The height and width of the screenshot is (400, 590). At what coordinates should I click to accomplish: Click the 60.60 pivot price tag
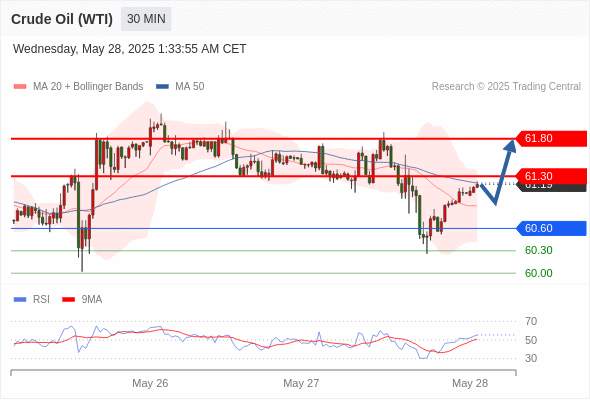tap(551, 228)
